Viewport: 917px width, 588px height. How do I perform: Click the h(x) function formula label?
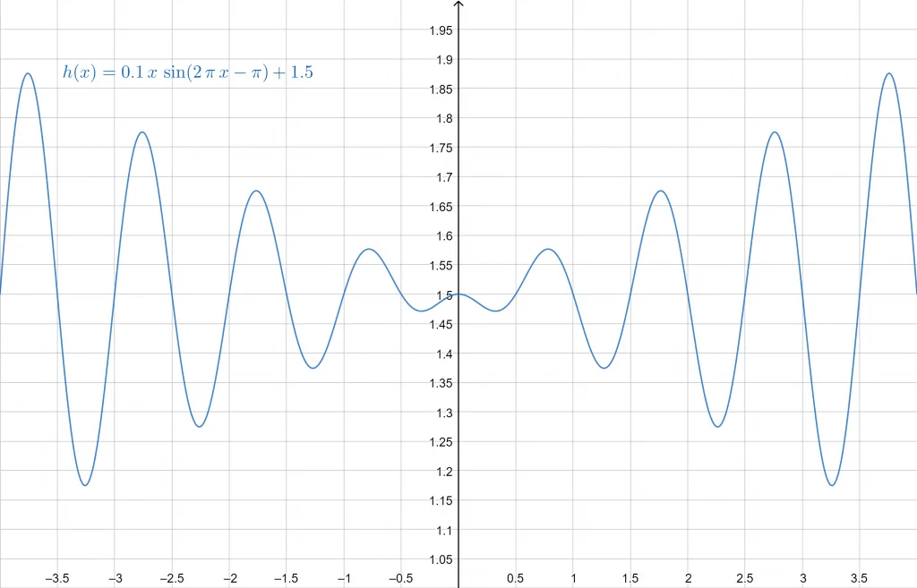pos(187,73)
